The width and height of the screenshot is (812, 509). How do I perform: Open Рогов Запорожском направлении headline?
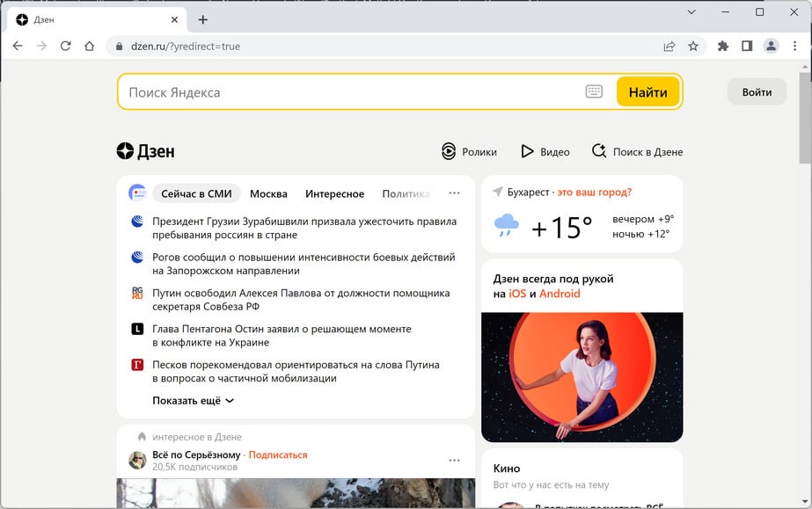(304, 264)
